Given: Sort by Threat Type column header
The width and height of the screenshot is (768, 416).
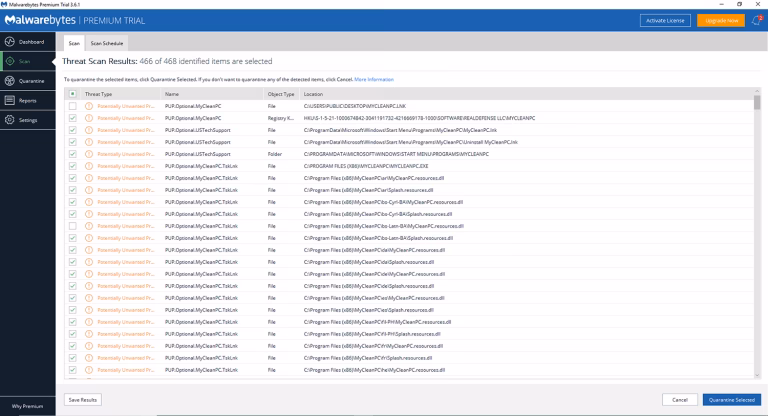Looking at the screenshot, I should 100,94.
